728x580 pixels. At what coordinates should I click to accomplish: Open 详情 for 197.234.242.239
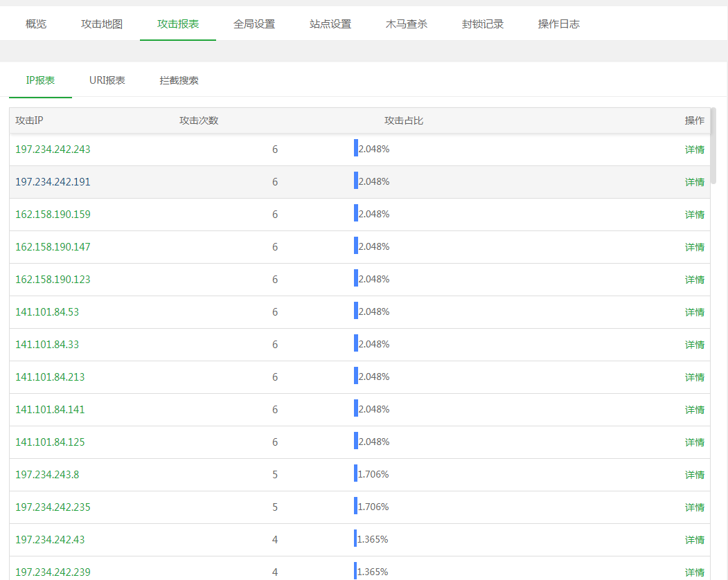coord(695,572)
